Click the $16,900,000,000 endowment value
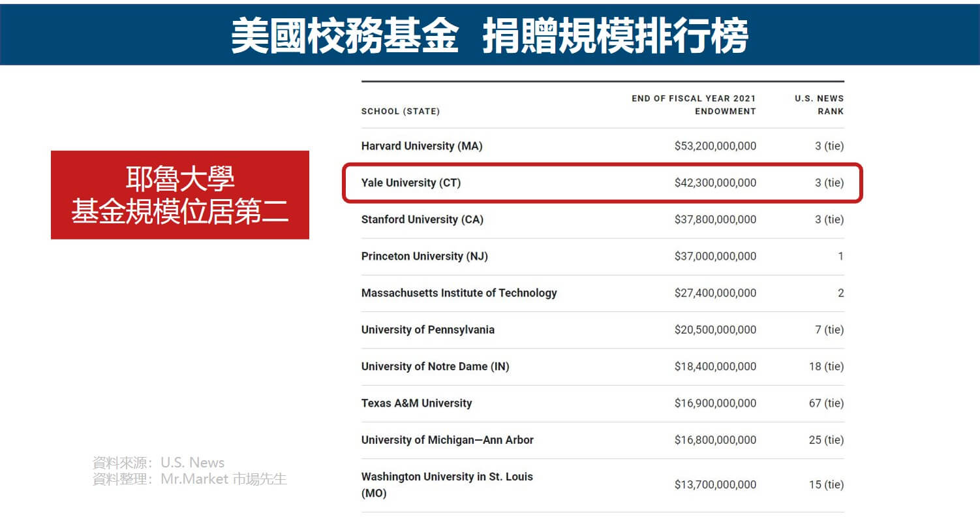This screenshot has height=519, width=980. pos(715,403)
